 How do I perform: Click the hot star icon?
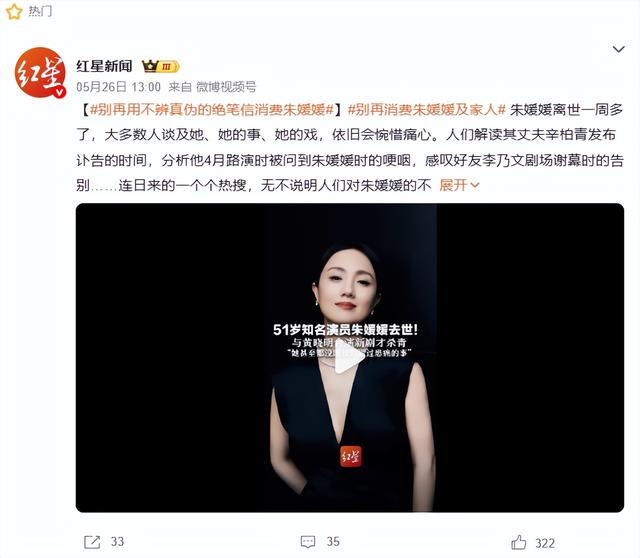pyautogui.click(x=14, y=11)
